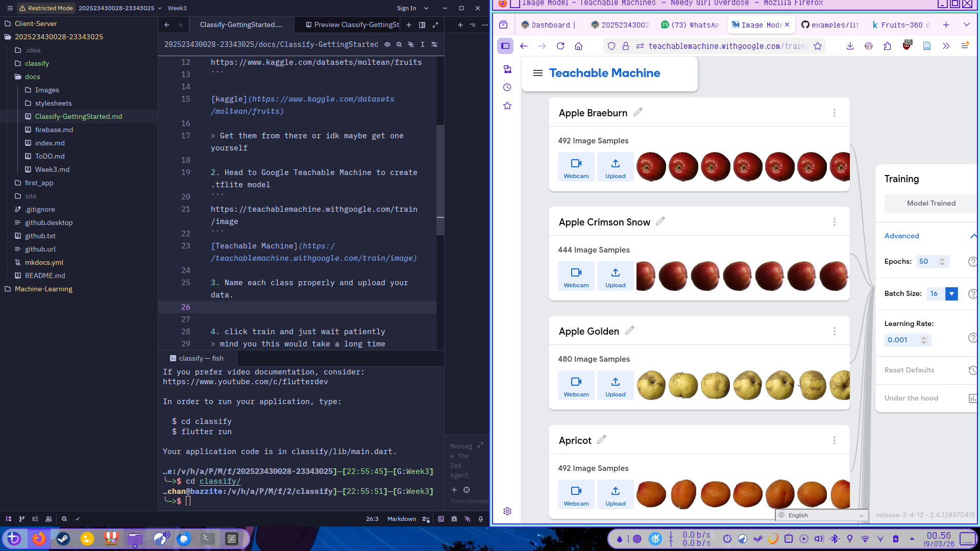Open the Teachable Machine hamburger menu
980x551 pixels.
point(537,73)
